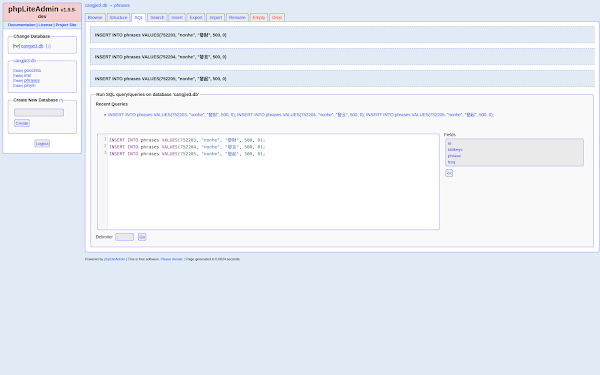Click the phpLiteAdmin logo header
Viewport: 600px width, 375px height.
(x=42, y=12)
